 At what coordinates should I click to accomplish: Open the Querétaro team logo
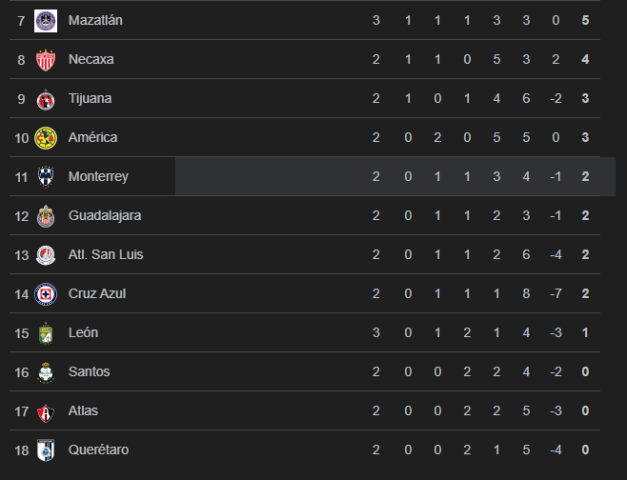click(45, 450)
